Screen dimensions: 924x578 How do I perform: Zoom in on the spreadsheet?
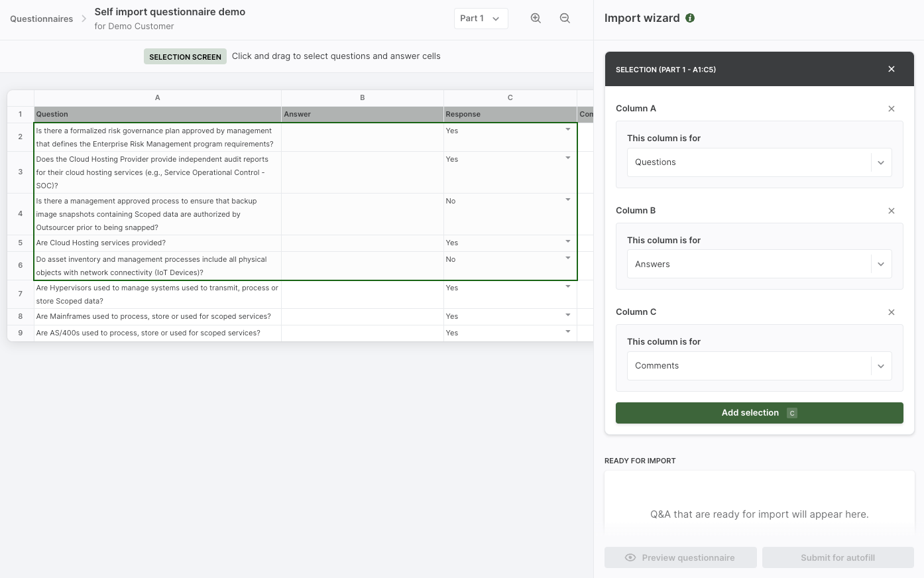536,19
